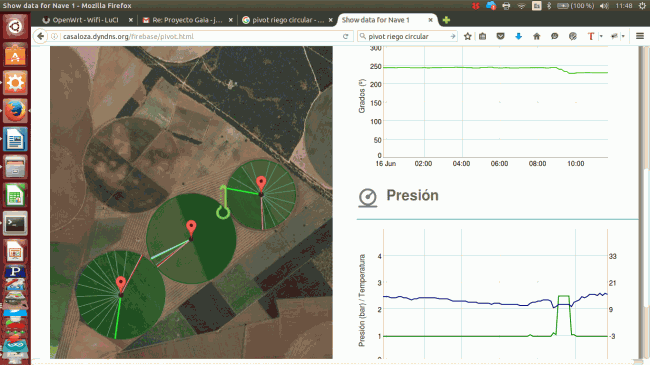
Task: Close the Show data for Nave 1 tab
Action: click(431, 20)
